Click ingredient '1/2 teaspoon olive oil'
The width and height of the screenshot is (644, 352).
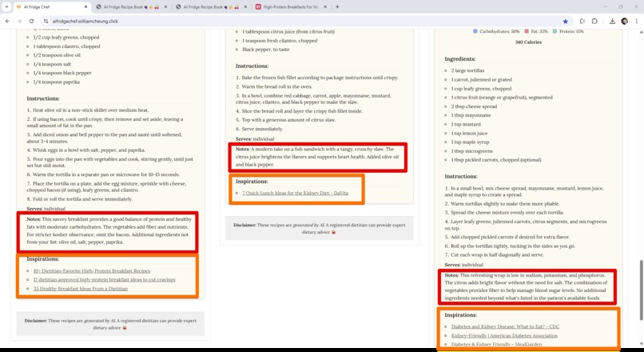[57, 55]
